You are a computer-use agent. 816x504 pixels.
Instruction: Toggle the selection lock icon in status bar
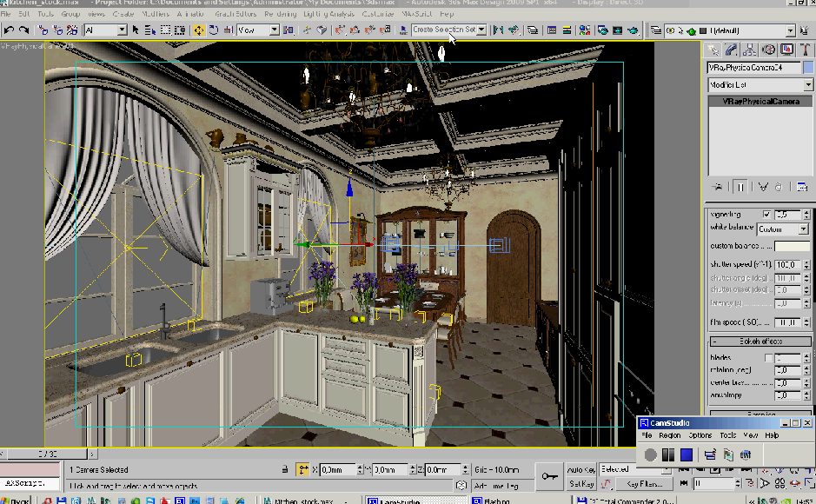[285, 469]
